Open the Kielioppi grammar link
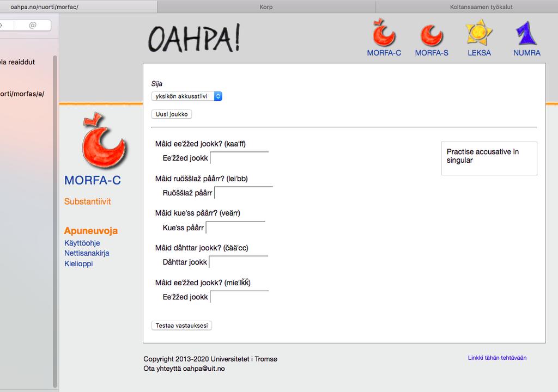The image size is (558, 392). [x=78, y=264]
